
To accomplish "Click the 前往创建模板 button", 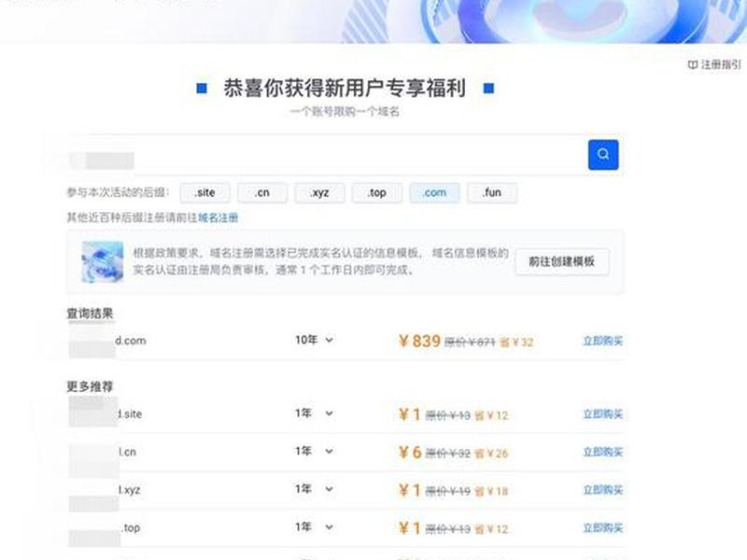I will pos(562,261).
